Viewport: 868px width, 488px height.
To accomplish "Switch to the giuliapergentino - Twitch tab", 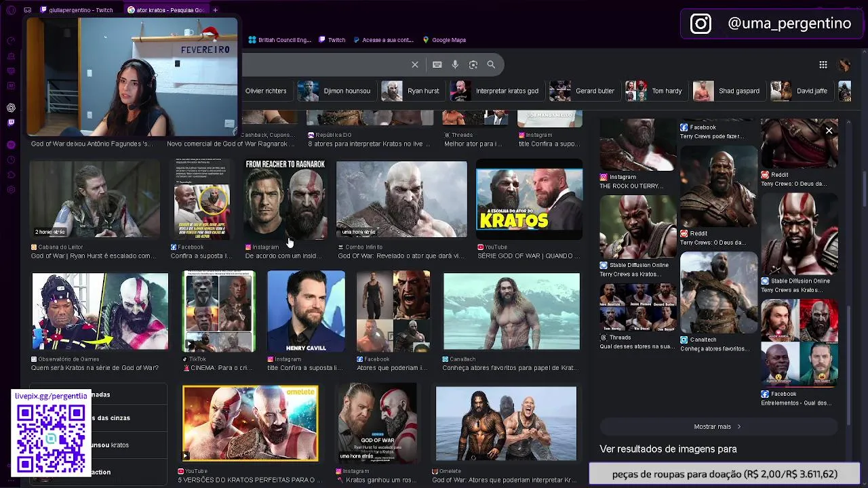I will 77,10.
